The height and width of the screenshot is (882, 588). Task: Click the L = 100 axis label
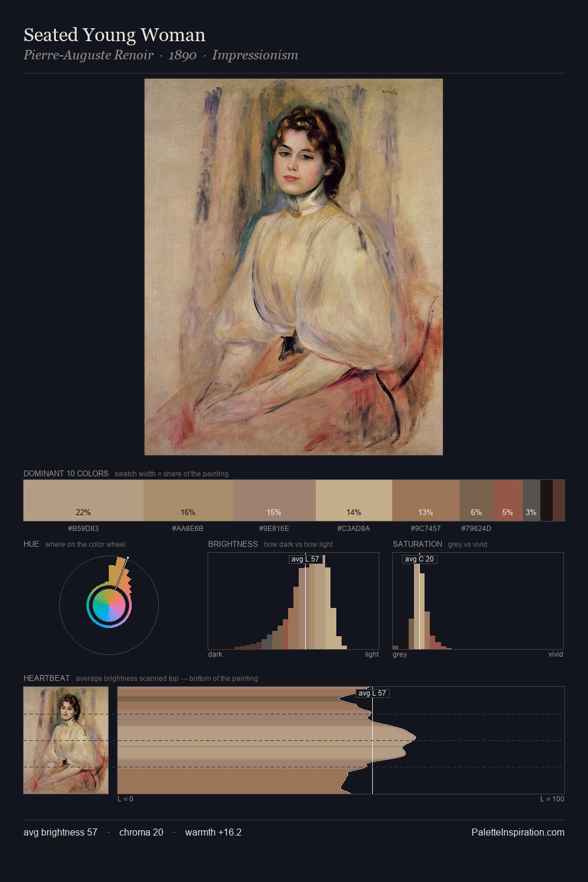click(x=552, y=799)
